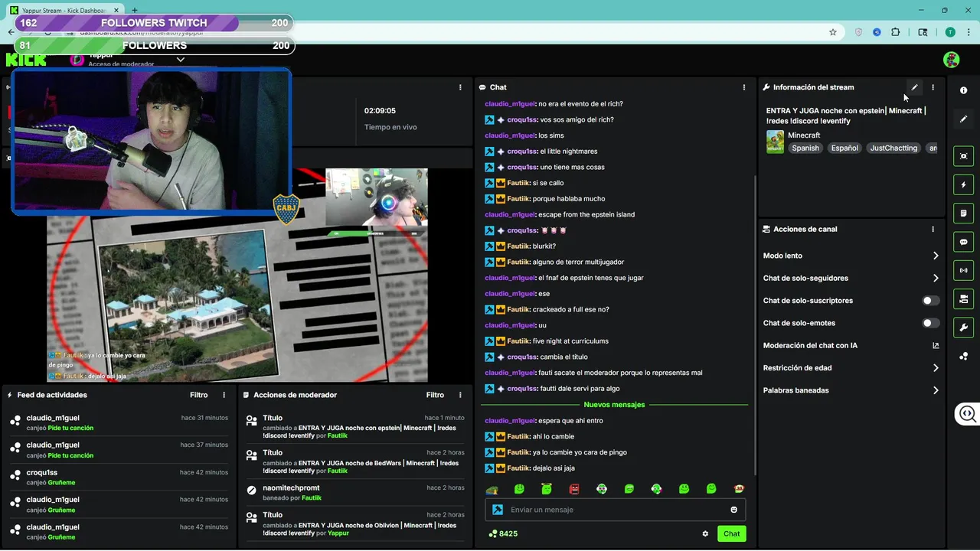The image size is (980, 551).
Task: Open title change entry mentioning BedWars
Action: (x=355, y=461)
